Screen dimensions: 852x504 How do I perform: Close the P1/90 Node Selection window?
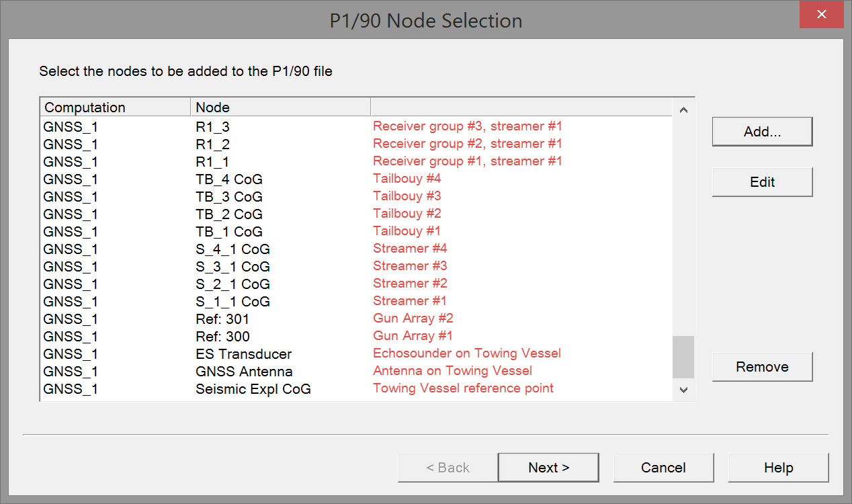point(821,15)
